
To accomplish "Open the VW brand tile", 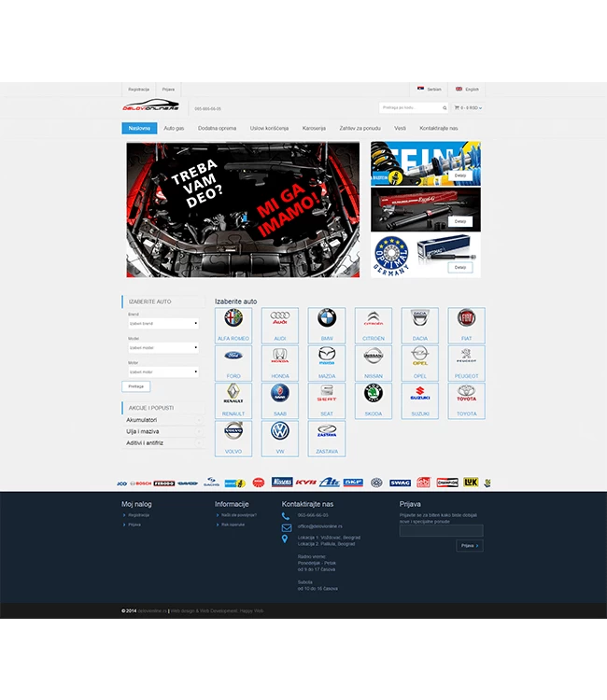I will [280, 439].
